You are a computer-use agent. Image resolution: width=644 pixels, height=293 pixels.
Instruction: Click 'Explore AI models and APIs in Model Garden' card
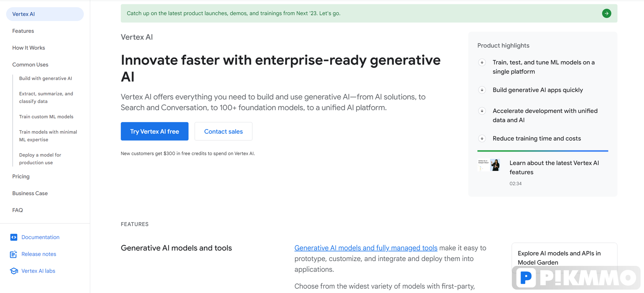(564, 258)
